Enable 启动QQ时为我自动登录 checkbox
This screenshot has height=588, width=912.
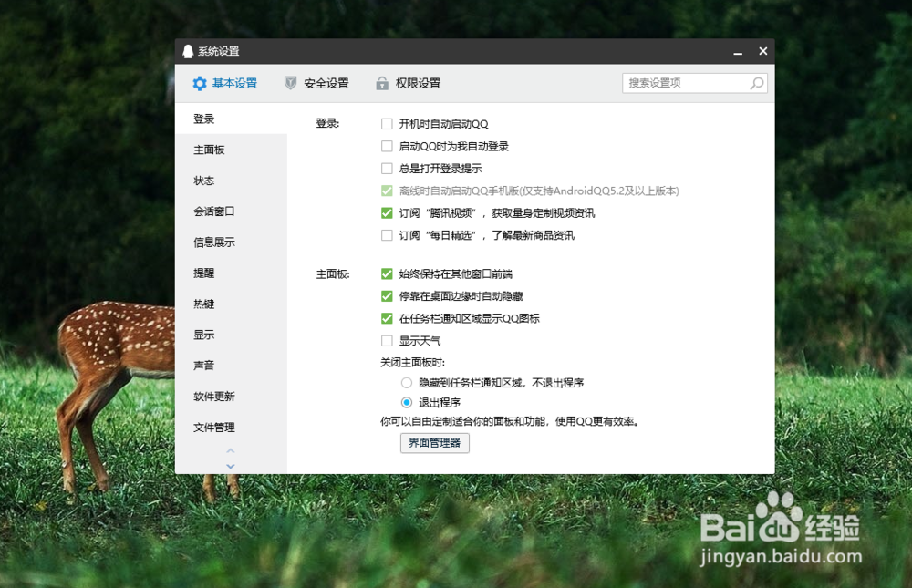(x=387, y=146)
